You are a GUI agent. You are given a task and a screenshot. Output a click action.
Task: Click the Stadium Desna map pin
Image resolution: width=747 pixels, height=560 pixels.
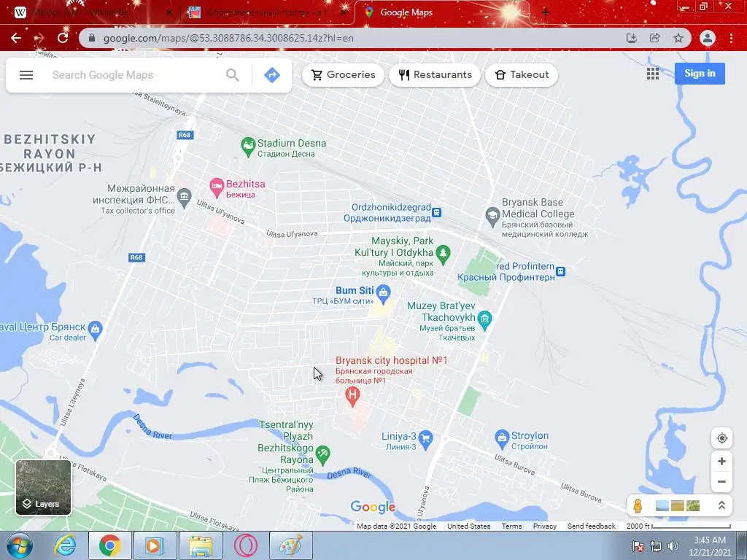[248, 147]
